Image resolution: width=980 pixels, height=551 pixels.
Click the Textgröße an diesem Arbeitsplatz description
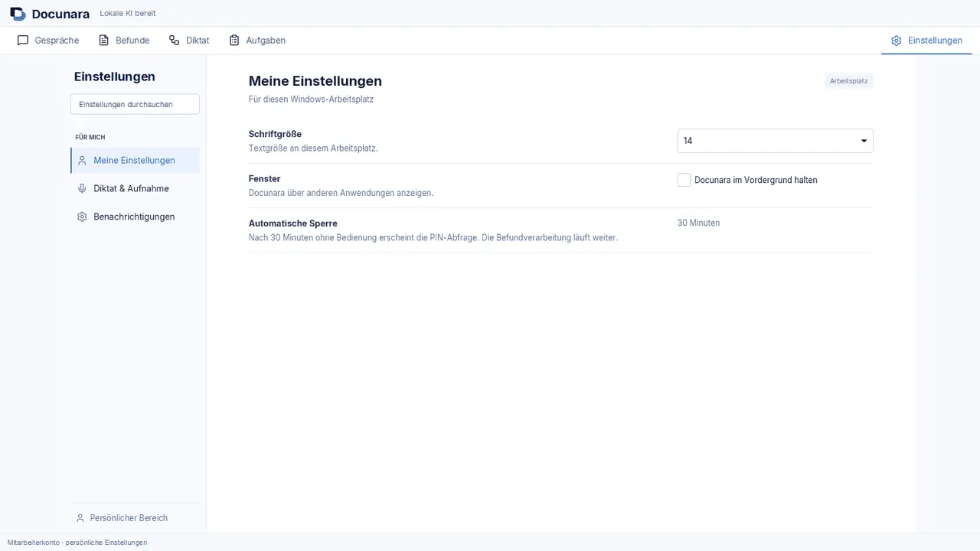point(313,148)
